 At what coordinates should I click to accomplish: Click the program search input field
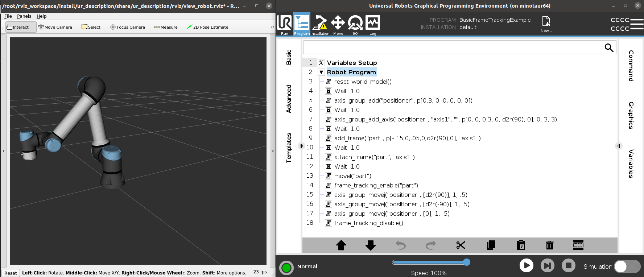click(x=453, y=47)
